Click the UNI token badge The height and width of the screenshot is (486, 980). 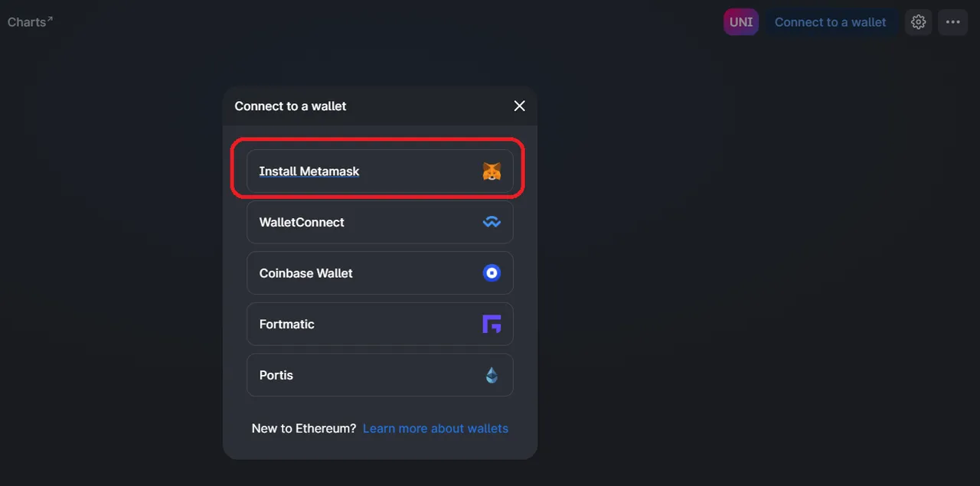(741, 22)
